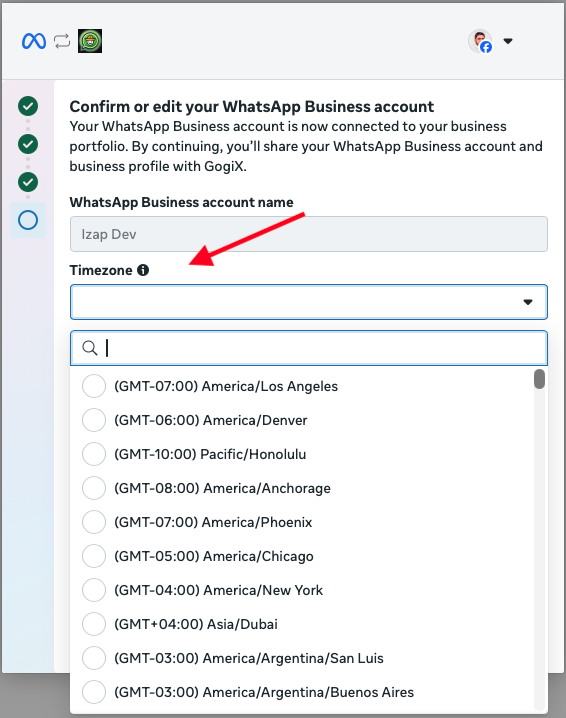
Task: Focus the timezone search field
Action: pyautogui.click(x=309, y=348)
